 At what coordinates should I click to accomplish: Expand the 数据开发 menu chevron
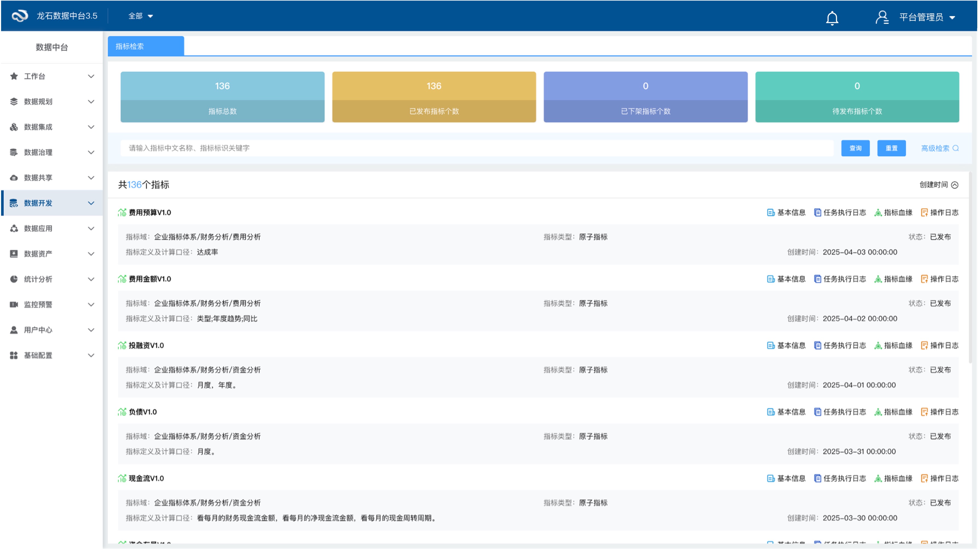(x=91, y=203)
